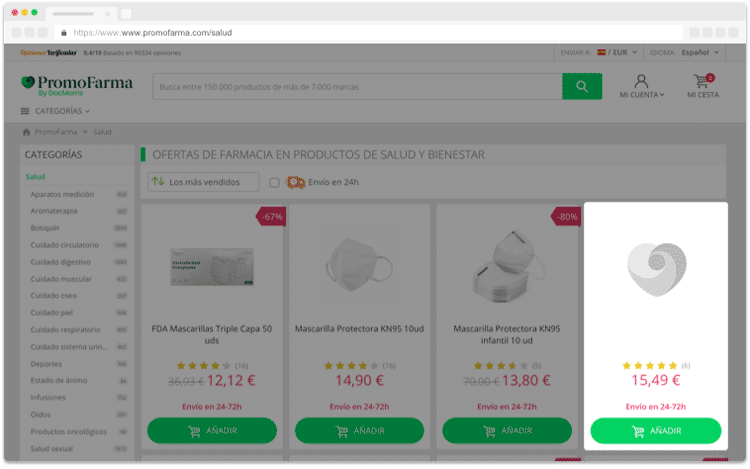This screenshot has width=750, height=469.
Task: Click the 15,49 € price
Action: [656, 381]
